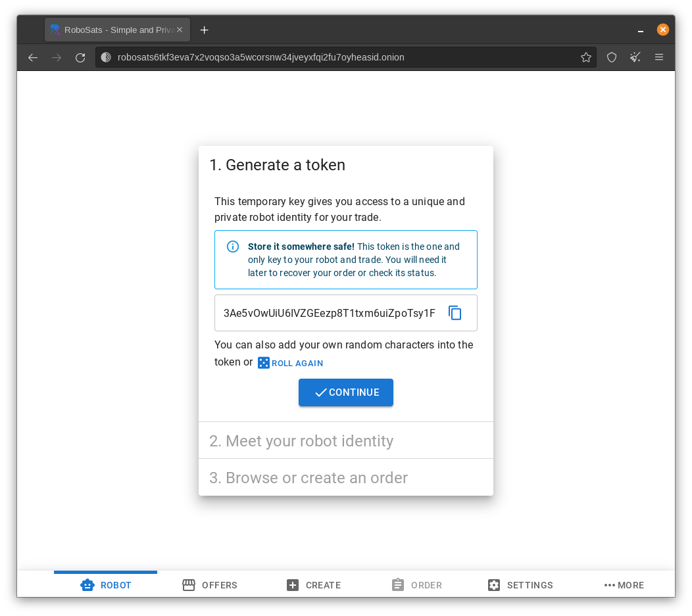Toggle the Tor shield icon in the toolbar

pos(612,57)
